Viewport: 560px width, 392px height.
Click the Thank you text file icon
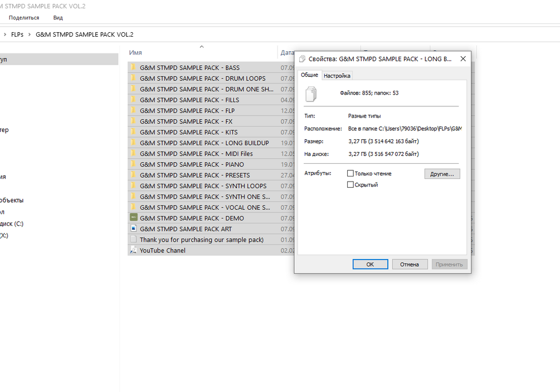click(134, 239)
